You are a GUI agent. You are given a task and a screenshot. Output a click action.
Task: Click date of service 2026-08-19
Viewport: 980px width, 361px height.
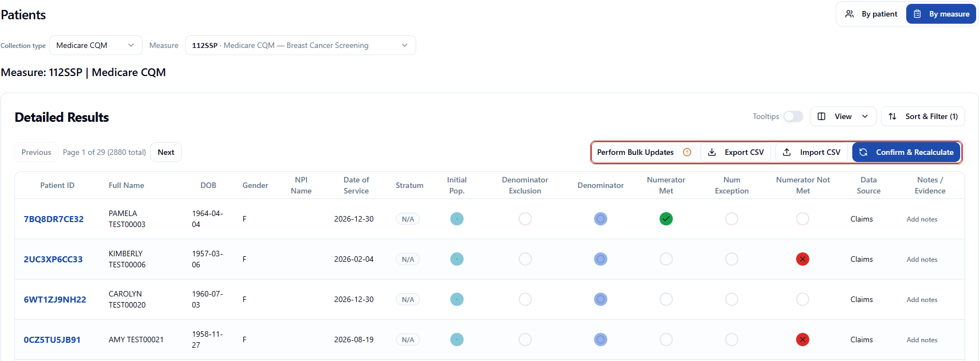[x=354, y=340]
